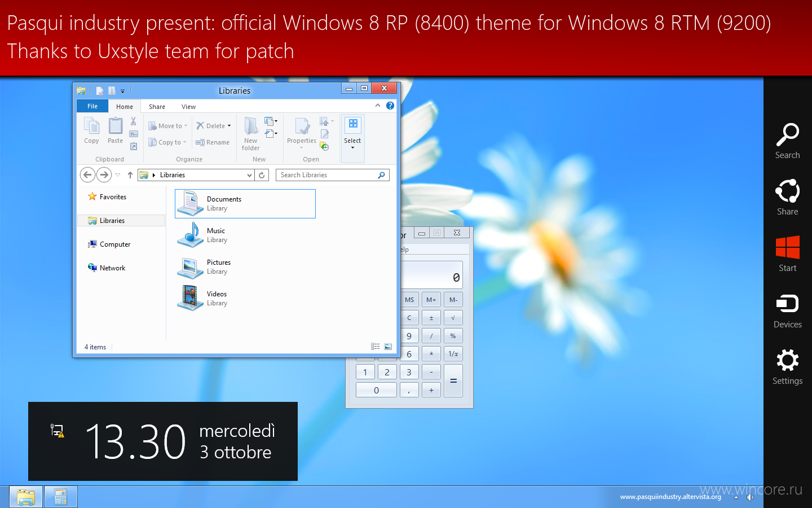Go up one level with Up arrow
The width and height of the screenshot is (812, 508).
(130, 175)
